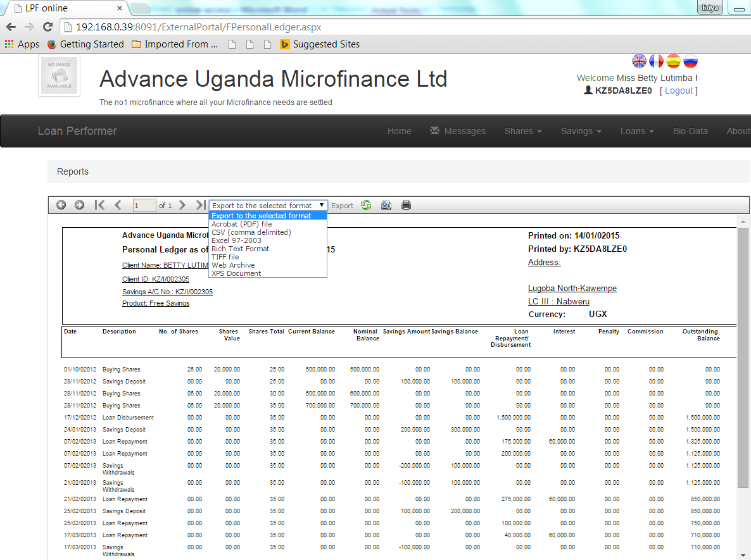Click the first blank page bookmark icon
Screen dimensions: 751x560
232,44
